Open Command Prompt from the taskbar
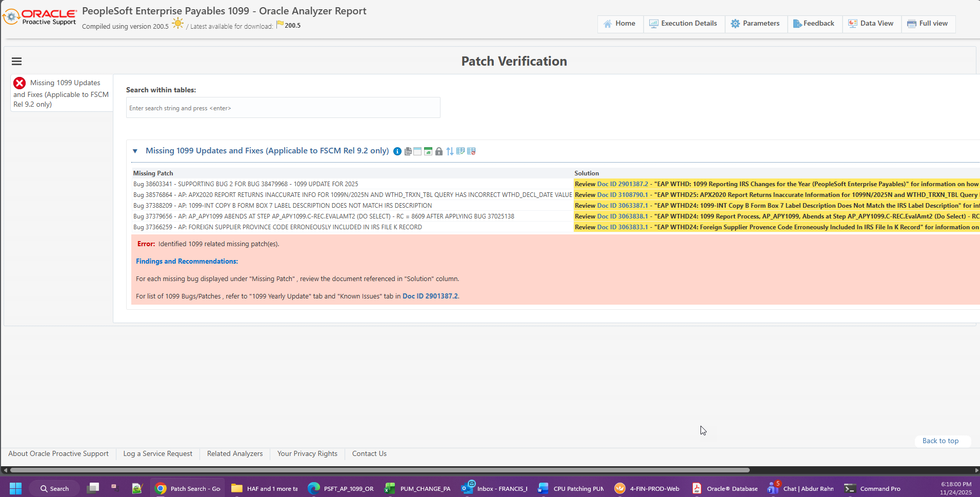 [873, 489]
